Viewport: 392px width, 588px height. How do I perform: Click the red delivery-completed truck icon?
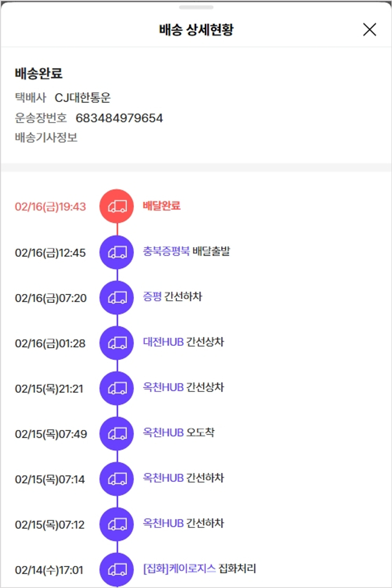pyautogui.click(x=117, y=207)
